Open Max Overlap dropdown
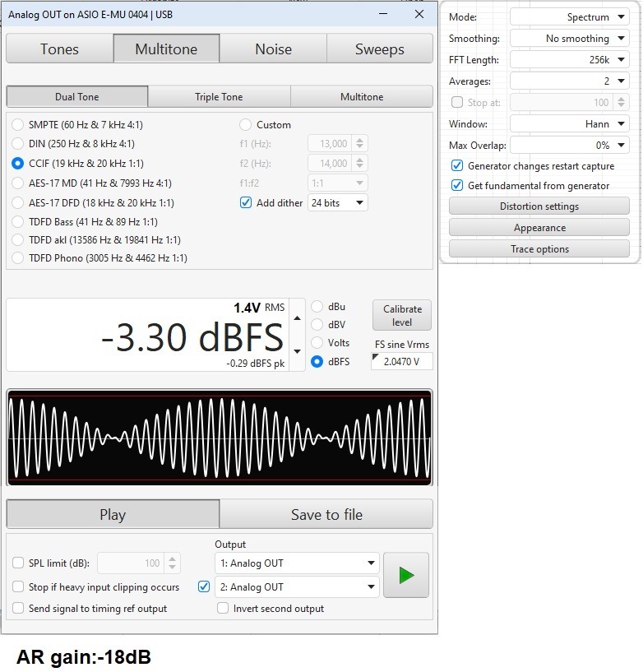This screenshot has height=672, width=643. [569, 146]
